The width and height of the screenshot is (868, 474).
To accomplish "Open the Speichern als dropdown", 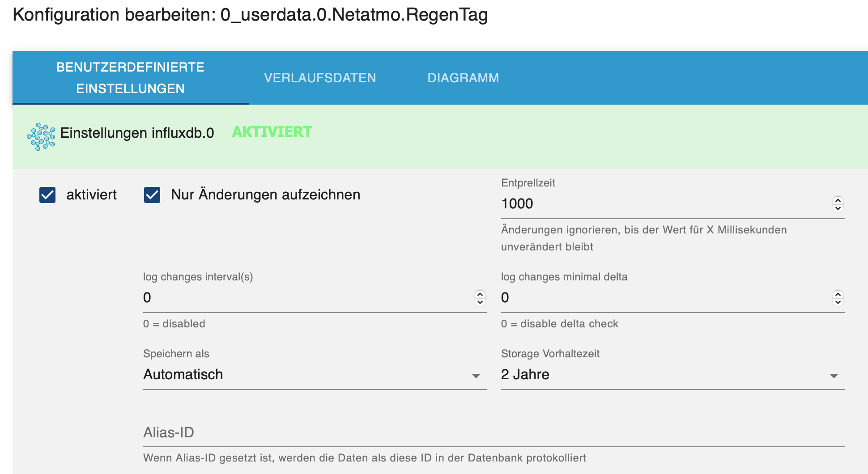I will tap(314, 375).
